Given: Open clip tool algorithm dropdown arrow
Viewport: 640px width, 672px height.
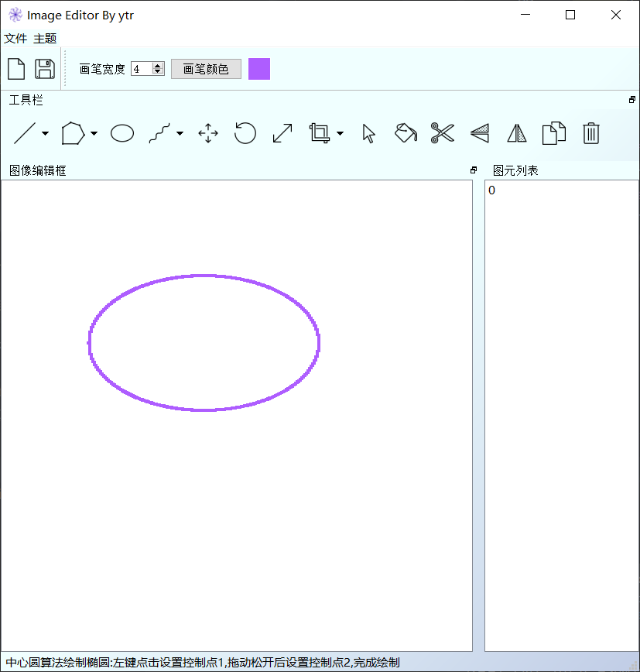Looking at the screenshot, I should point(341,133).
